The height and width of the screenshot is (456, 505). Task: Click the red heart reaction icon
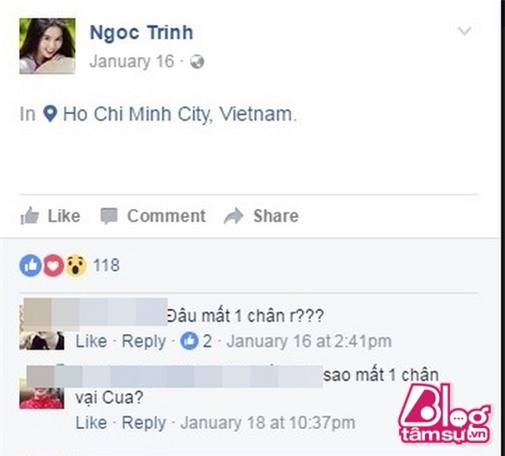pos(53,265)
